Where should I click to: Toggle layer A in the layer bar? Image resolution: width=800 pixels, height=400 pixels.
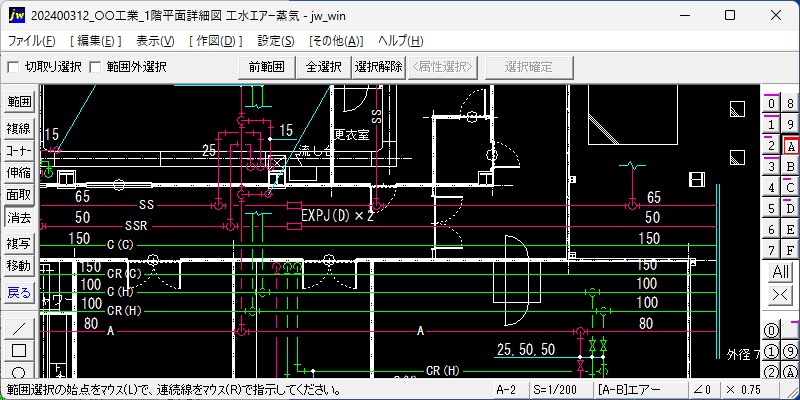coord(790,146)
